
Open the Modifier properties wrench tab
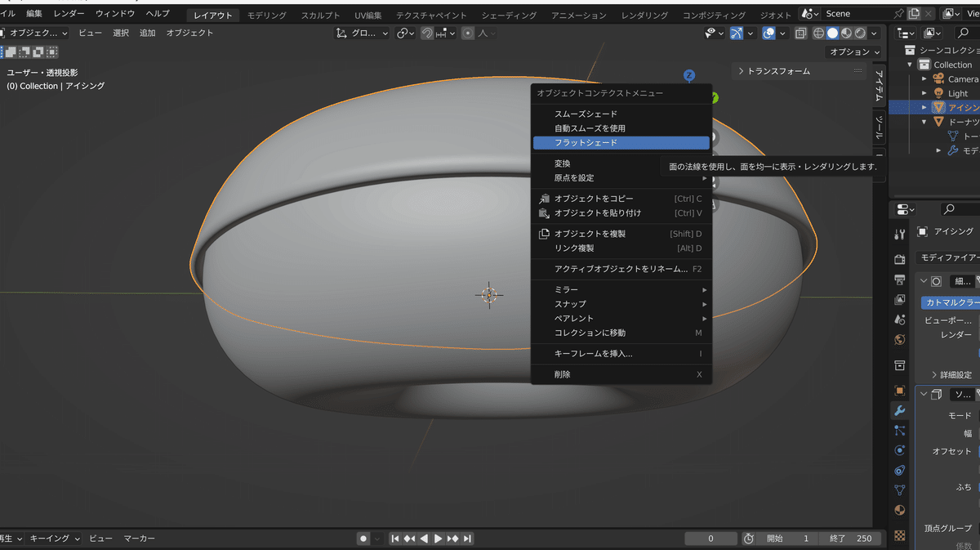[900, 411]
